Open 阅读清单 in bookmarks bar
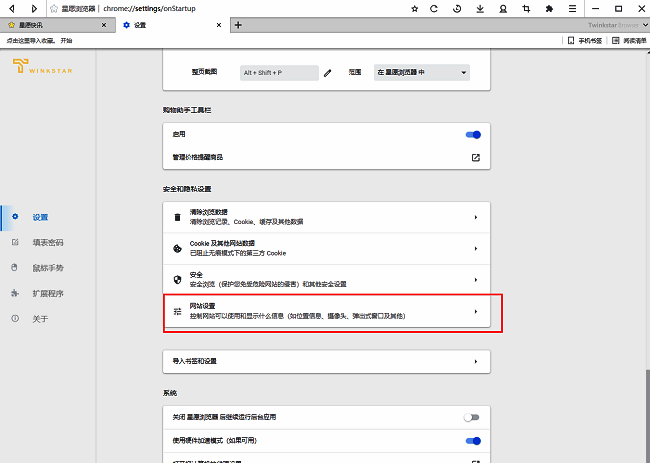The width and height of the screenshot is (650, 463). 629,41
